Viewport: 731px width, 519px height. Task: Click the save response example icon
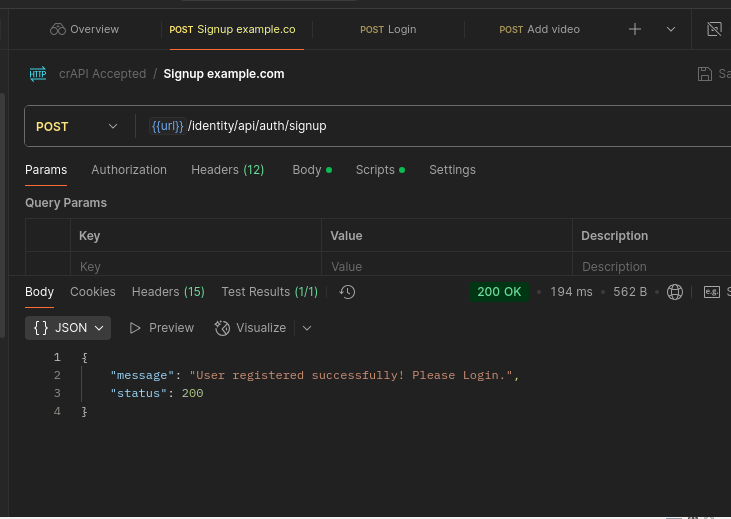pos(712,292)
